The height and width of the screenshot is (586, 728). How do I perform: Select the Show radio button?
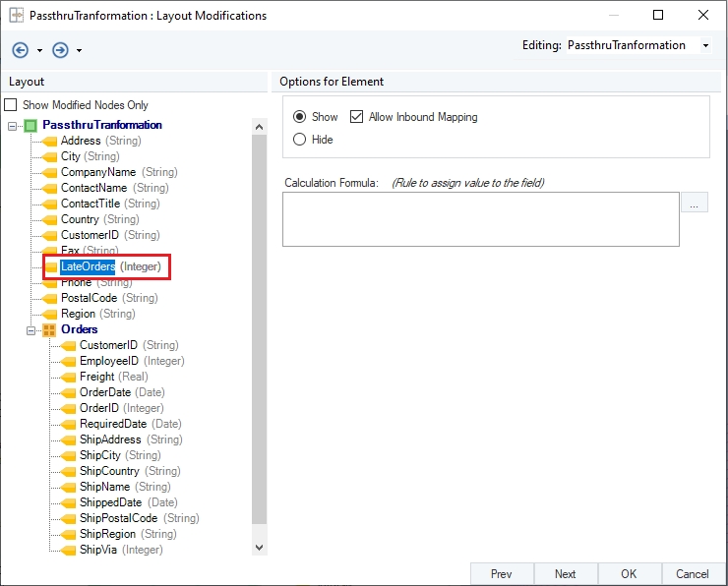coord(300,117)
